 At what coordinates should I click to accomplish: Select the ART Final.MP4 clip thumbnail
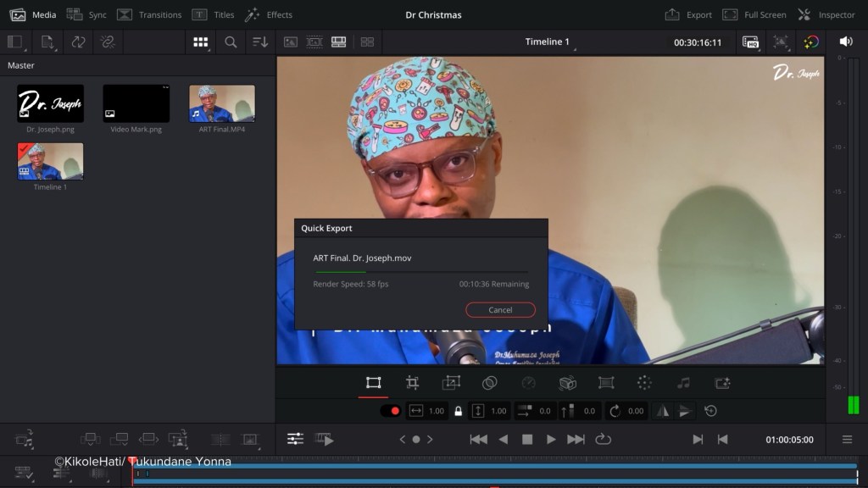[221, 103]
